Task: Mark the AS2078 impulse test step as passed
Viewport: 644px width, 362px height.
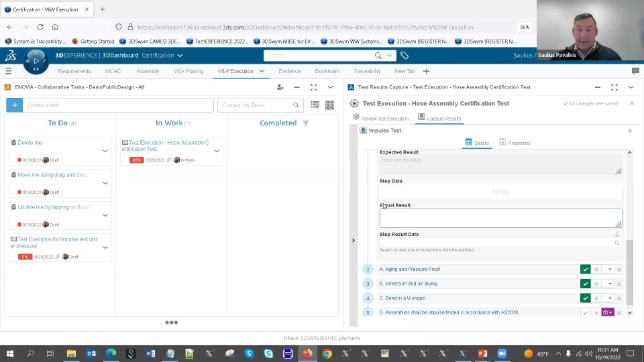Action: [585, 312]
